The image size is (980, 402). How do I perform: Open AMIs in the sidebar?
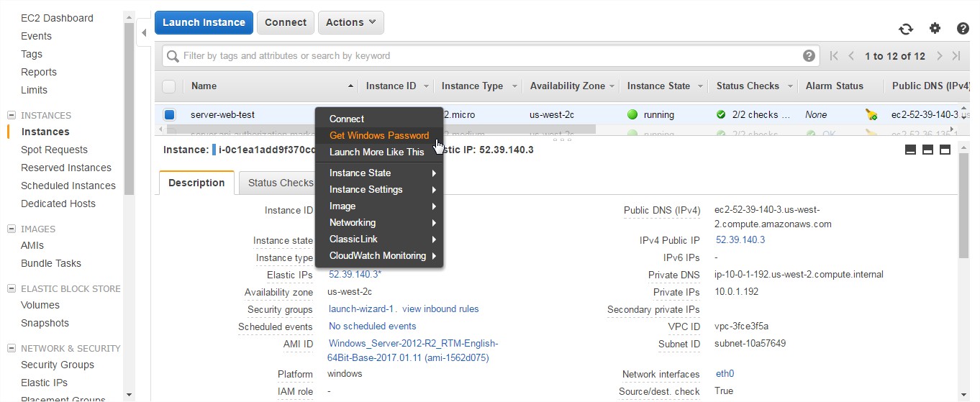pos(32,245)
